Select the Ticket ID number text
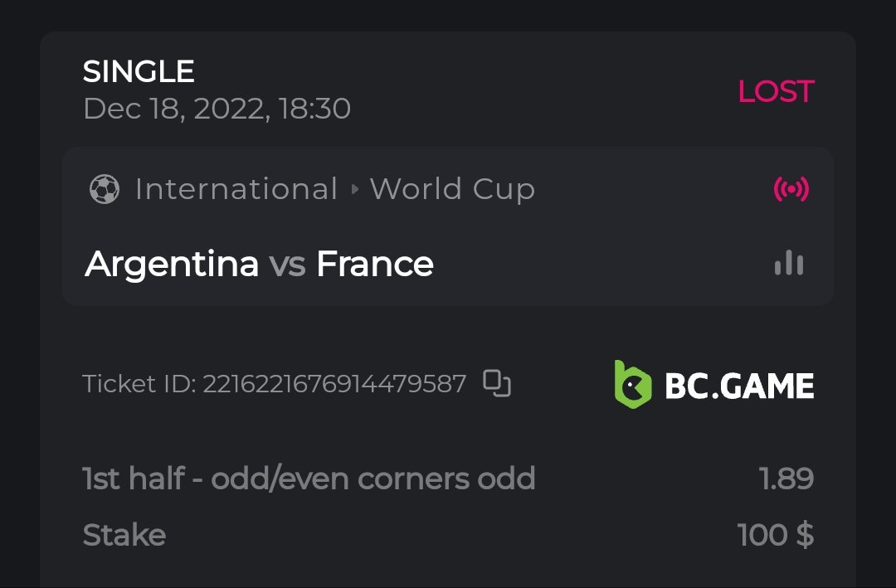896x588 pixels. (x=334, y=384)
